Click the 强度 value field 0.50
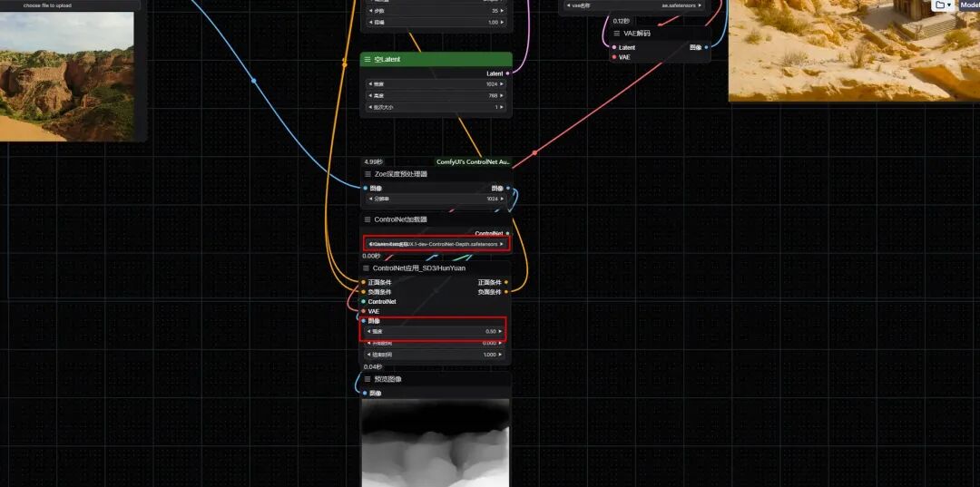This screenshot has width=980, height=487. pyautogui.click(x=434, y=332)
